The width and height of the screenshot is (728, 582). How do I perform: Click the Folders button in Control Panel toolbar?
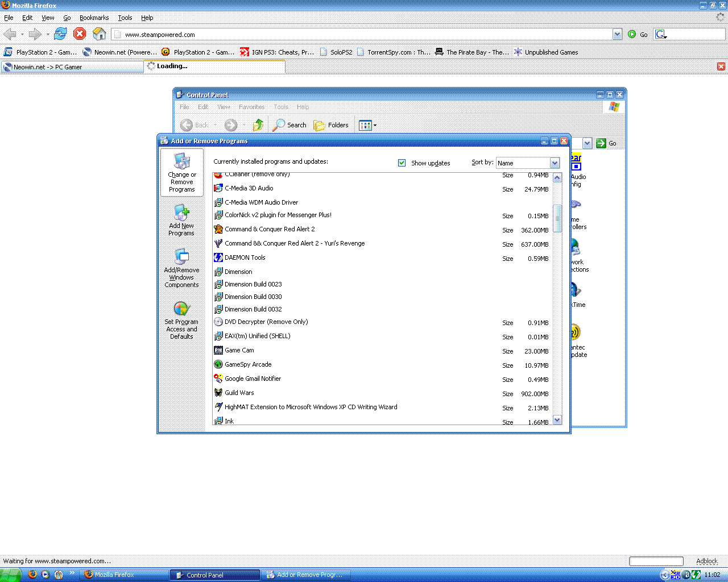click(x=331, y=125)
